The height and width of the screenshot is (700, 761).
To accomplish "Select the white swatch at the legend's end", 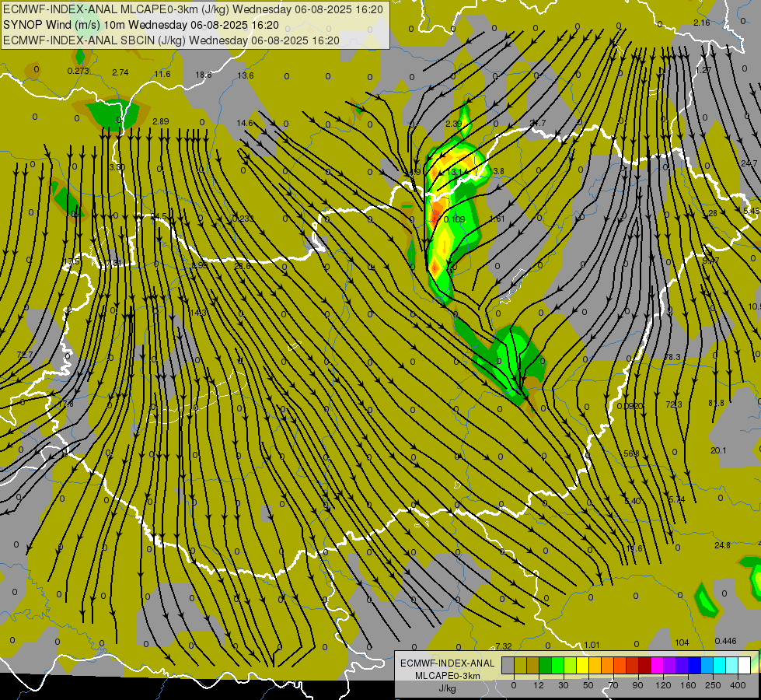I will pos(745,665).
